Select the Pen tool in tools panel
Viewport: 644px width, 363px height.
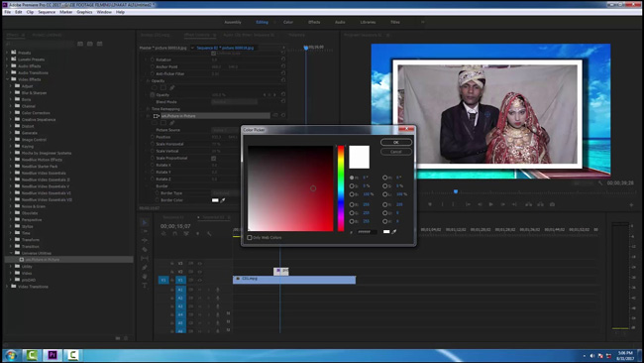[145, 267]
